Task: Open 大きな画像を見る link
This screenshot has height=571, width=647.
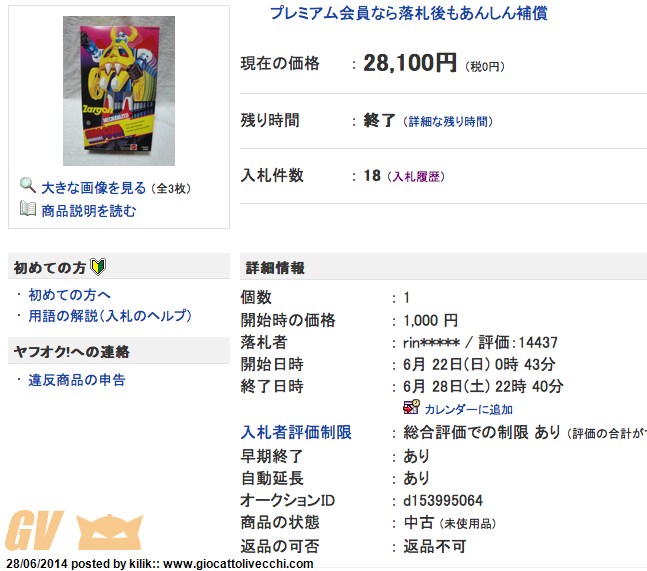Action: tap(94, 188)
